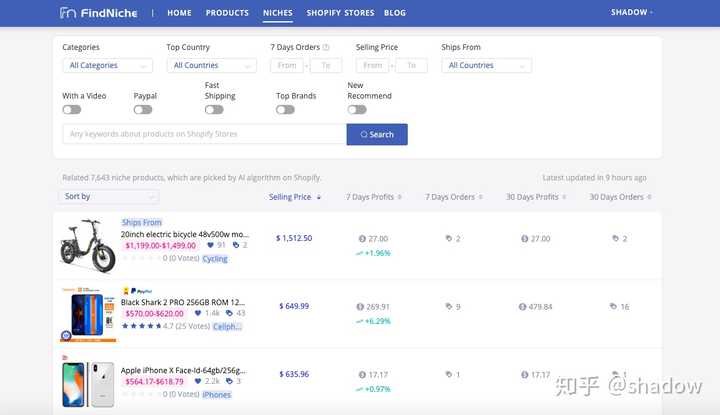The height and width of the screenshot is (415, 720).
Task: Toggle the New Recommend switch
Action: [357, 110]
